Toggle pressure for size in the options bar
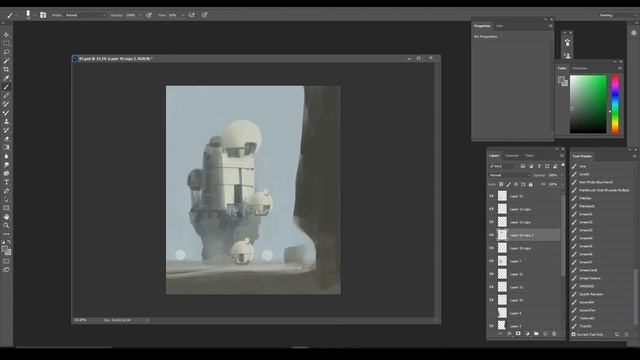 (x=204, y=15)
